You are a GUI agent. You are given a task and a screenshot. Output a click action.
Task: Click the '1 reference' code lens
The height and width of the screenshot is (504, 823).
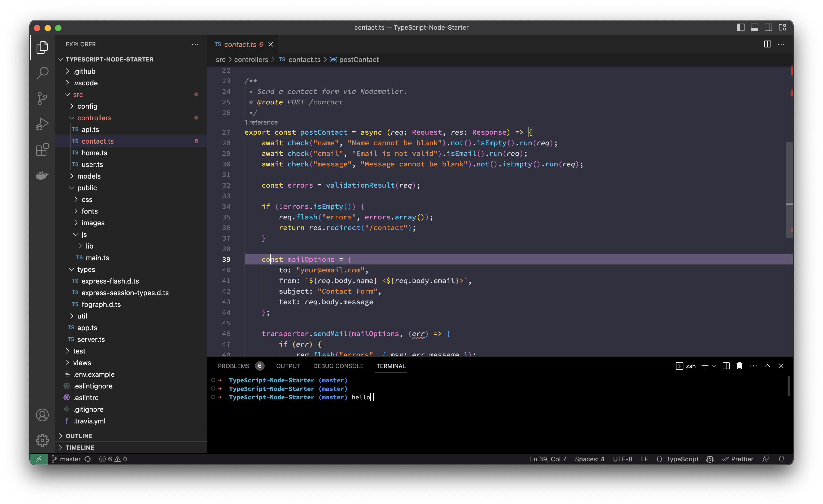261,122
